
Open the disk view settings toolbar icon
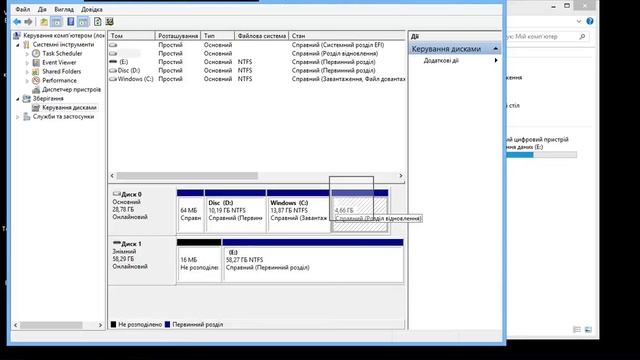109,22
